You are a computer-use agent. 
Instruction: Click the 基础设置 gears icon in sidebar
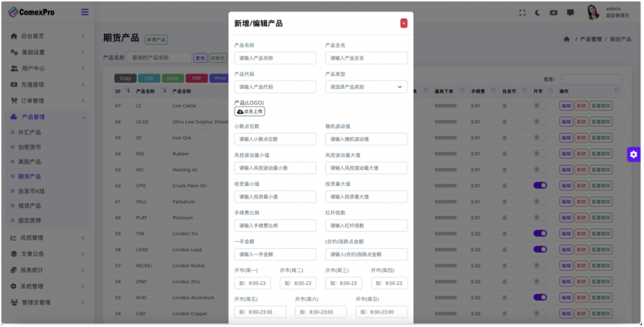14,52
